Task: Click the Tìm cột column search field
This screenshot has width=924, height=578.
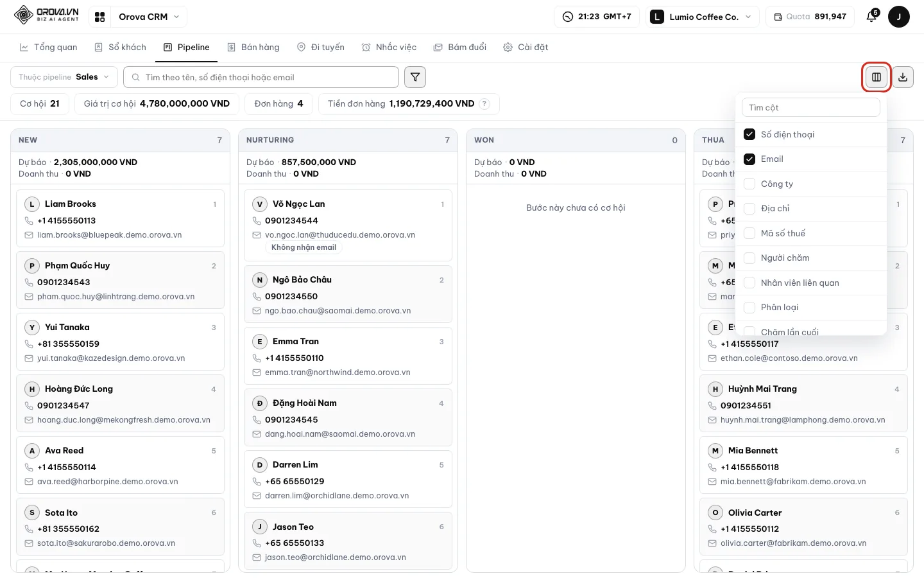Action: tap(811, 107)
